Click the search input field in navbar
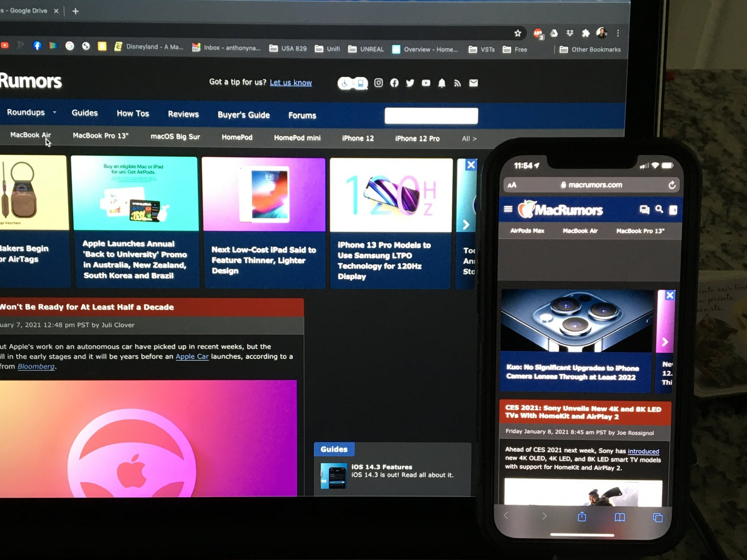 [x=431, y=116]
